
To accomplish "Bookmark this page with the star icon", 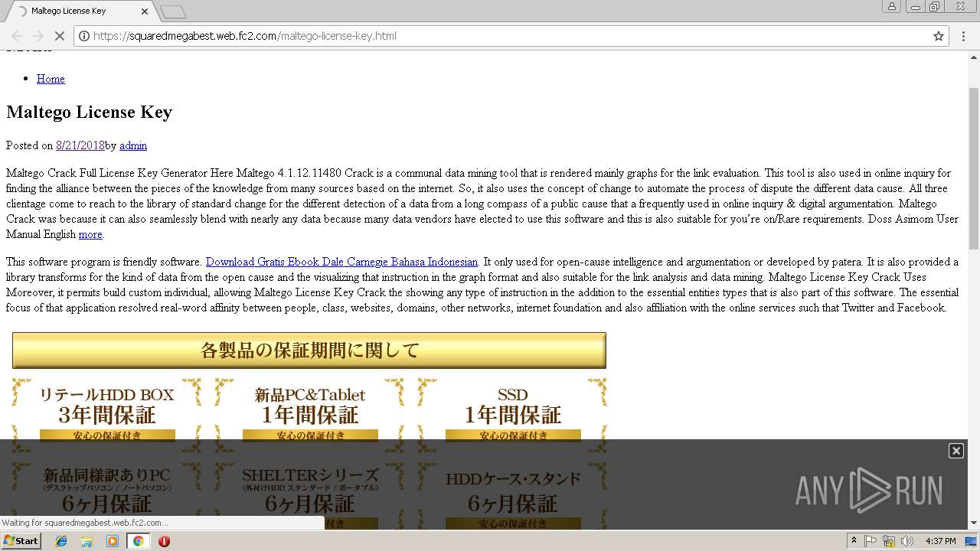I will (x=938, y=36).
